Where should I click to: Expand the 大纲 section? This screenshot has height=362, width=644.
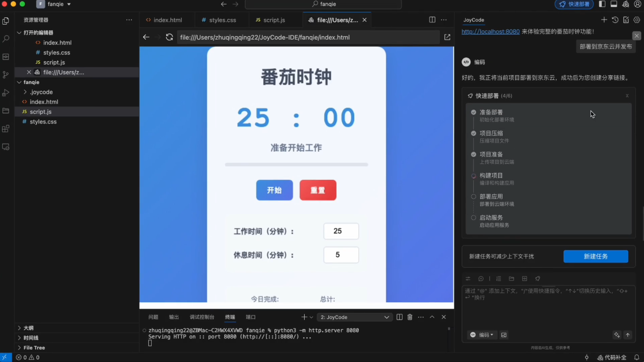coord(20,328)
